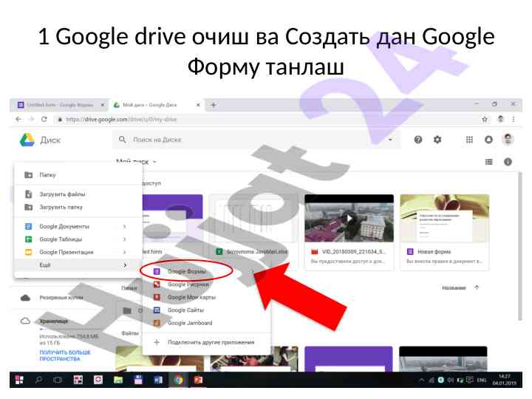Expand Google Презентации submenu arrow
The height and width of the screenshot is (399, 532).
click(125, 252)
